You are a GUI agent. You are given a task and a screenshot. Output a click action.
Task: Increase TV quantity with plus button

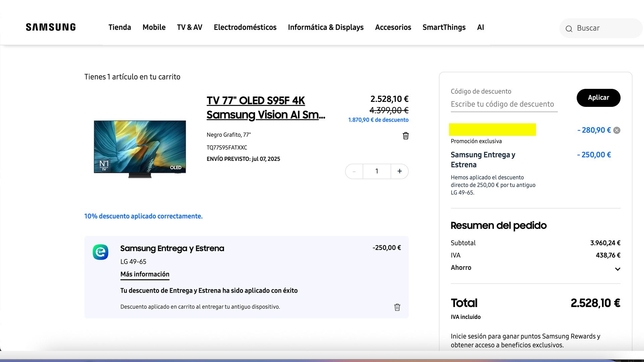[x=399, y=171]
